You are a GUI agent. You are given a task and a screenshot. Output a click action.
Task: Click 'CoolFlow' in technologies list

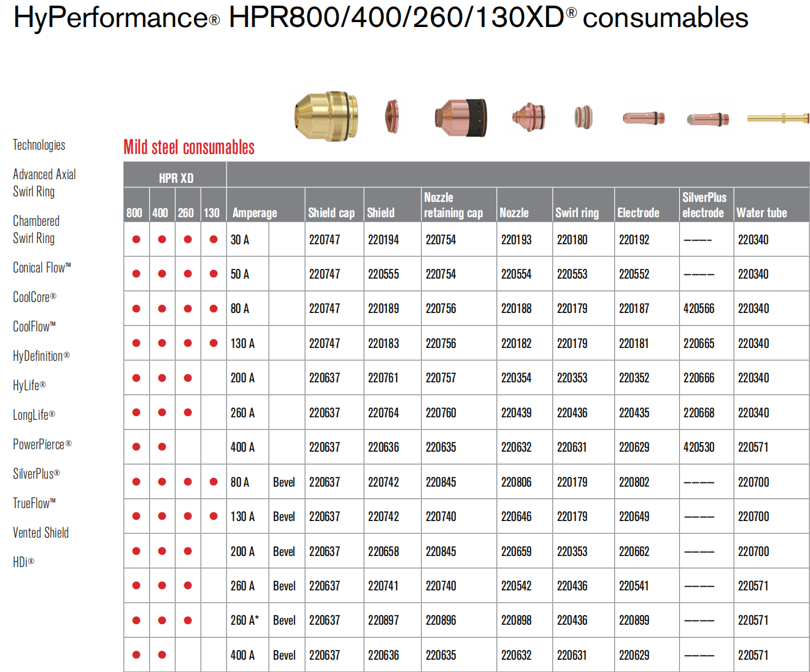pos(34,326)
